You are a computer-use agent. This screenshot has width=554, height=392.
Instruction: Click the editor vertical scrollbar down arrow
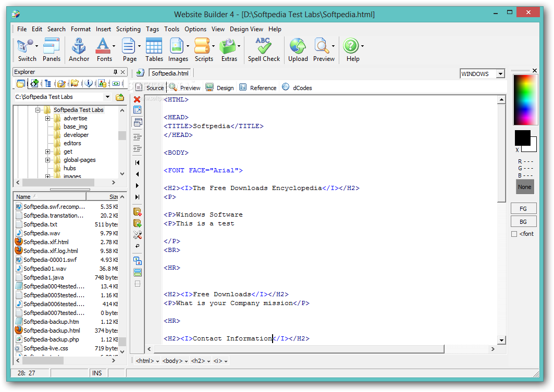click(501, 340)
